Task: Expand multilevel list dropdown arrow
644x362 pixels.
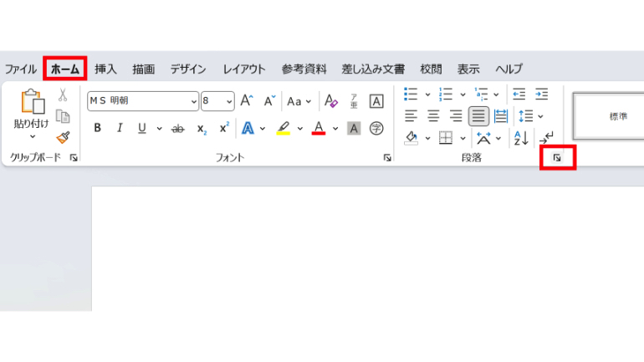Action: tap(496, 94)
